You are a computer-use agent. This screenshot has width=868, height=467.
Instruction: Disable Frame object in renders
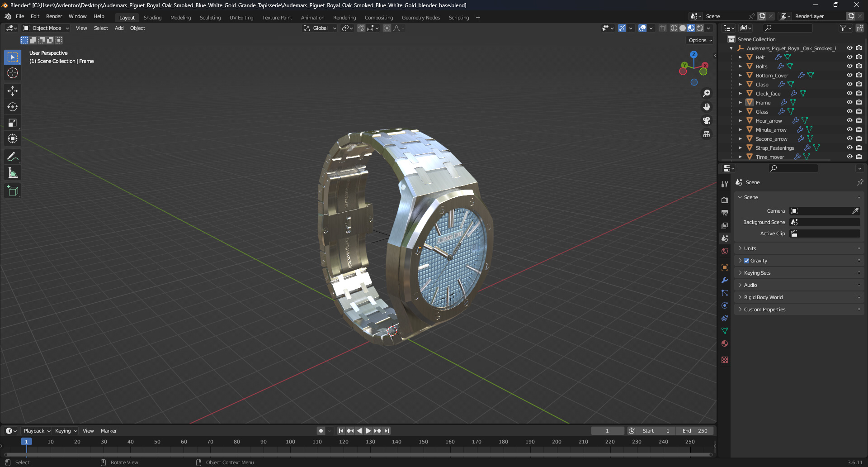(859, 102)
